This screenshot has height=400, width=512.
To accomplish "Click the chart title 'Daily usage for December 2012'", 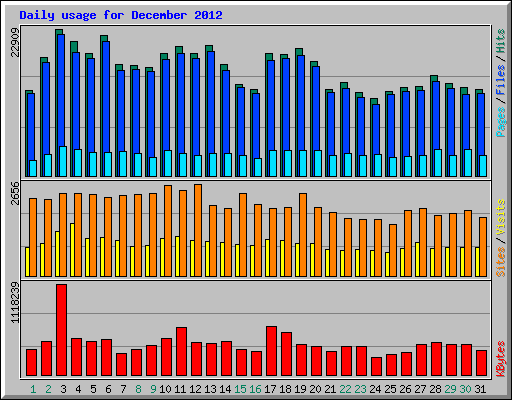I will tap(121, 15).
